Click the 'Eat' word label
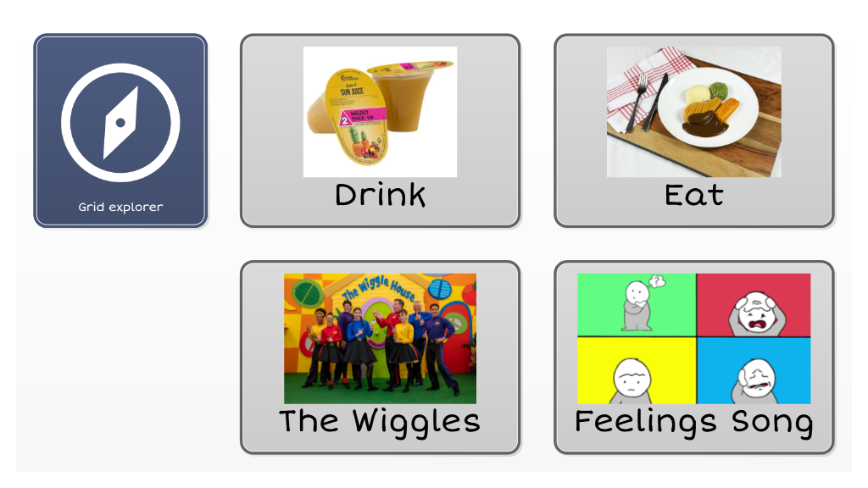868x488 pixels. [x=693, y=195]
